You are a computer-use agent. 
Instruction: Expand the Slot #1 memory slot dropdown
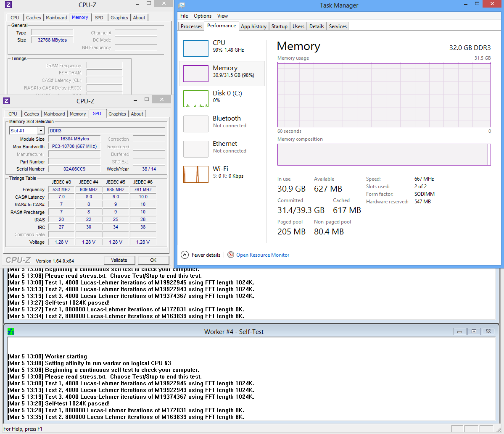click(40, 131)
